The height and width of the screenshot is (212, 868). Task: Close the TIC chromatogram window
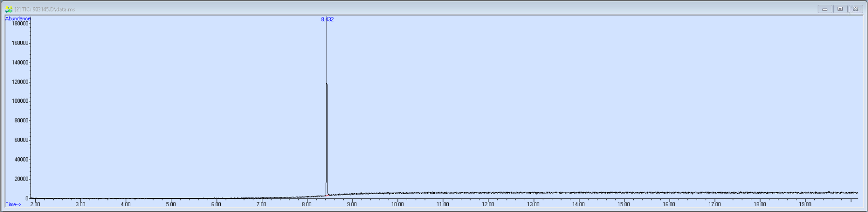click(x=856, y=9)
